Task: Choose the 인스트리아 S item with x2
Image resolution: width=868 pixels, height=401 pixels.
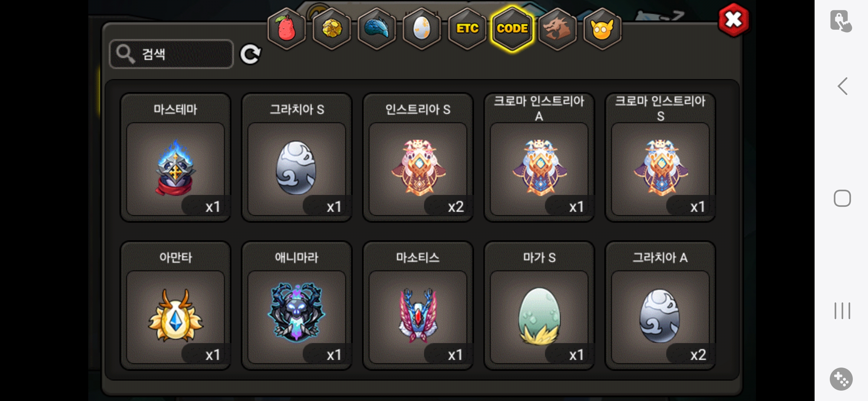Action: 418,157
